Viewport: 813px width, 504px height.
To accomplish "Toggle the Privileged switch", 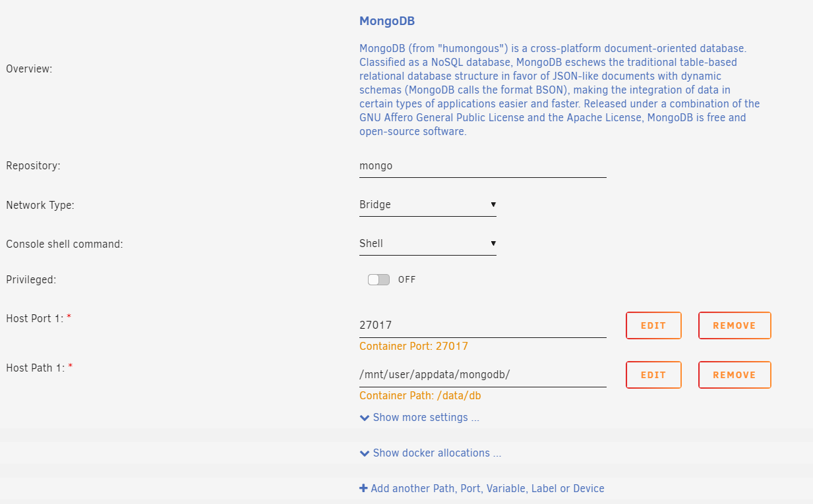I will point(378,280).
